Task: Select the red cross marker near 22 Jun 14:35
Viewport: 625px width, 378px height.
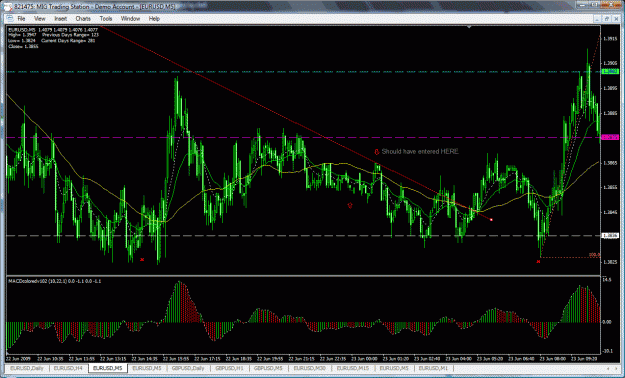Action: [x=142, y=260]
